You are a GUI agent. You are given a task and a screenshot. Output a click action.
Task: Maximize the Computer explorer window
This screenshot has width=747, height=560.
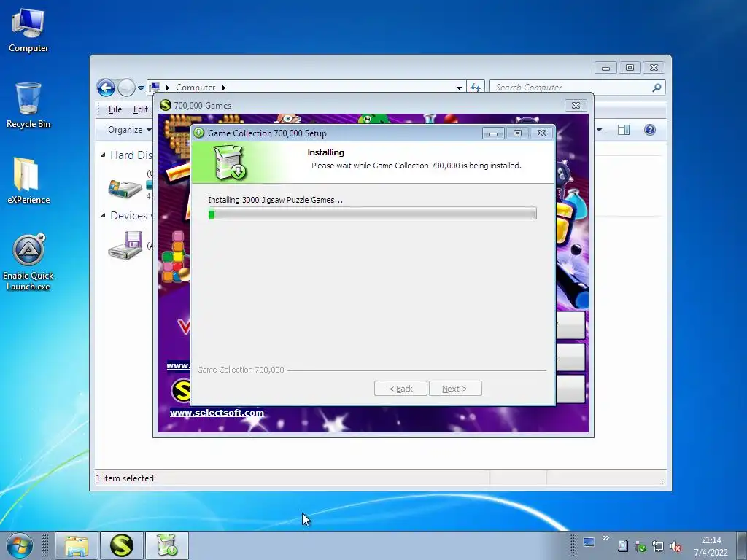(x=630, y=68)
